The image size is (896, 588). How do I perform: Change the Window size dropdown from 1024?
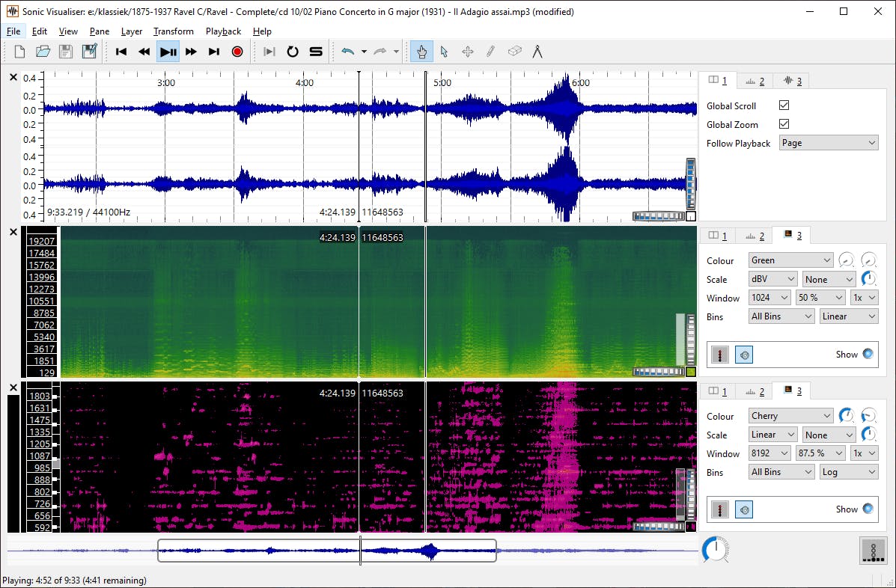[x=769, y=297]
